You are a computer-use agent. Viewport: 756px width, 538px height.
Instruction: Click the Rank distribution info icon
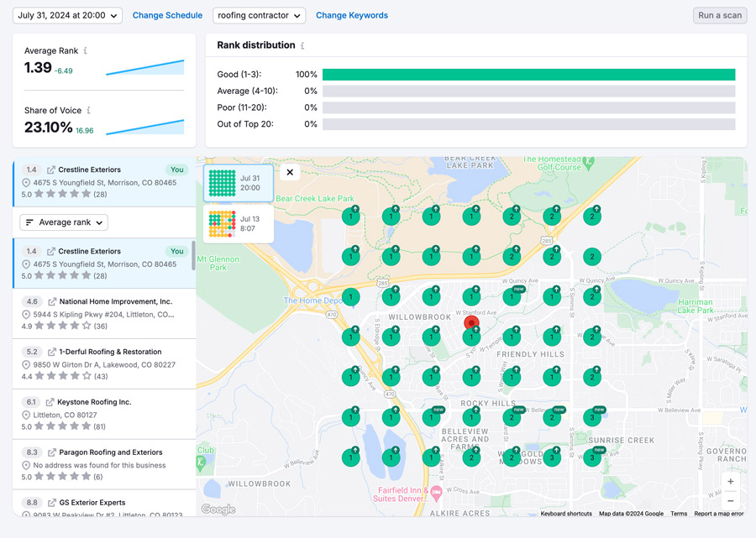click(302, 46)
